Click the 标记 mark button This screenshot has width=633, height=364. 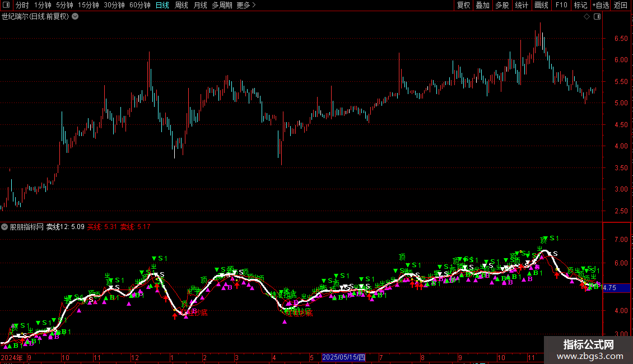click(x=580, y=5)
